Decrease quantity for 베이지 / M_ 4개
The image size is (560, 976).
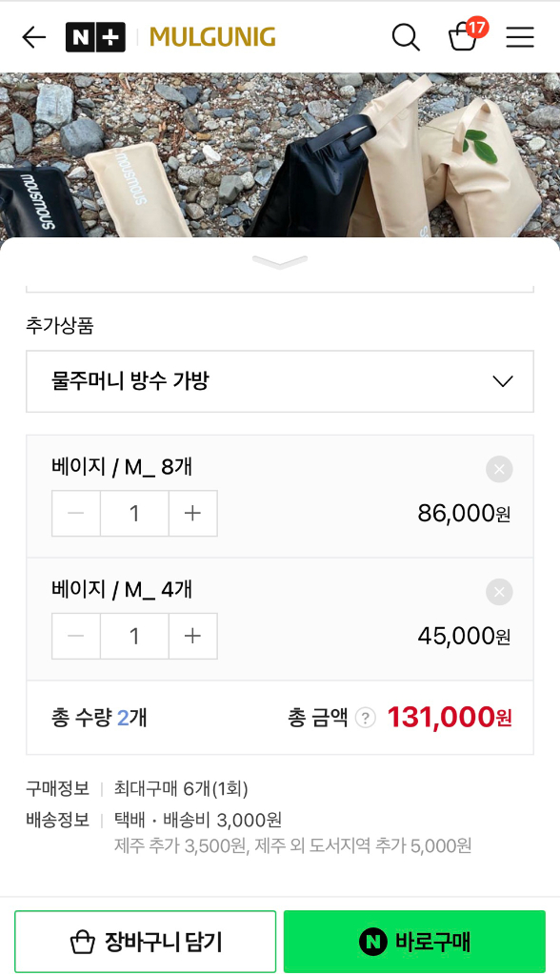(75, 636)
